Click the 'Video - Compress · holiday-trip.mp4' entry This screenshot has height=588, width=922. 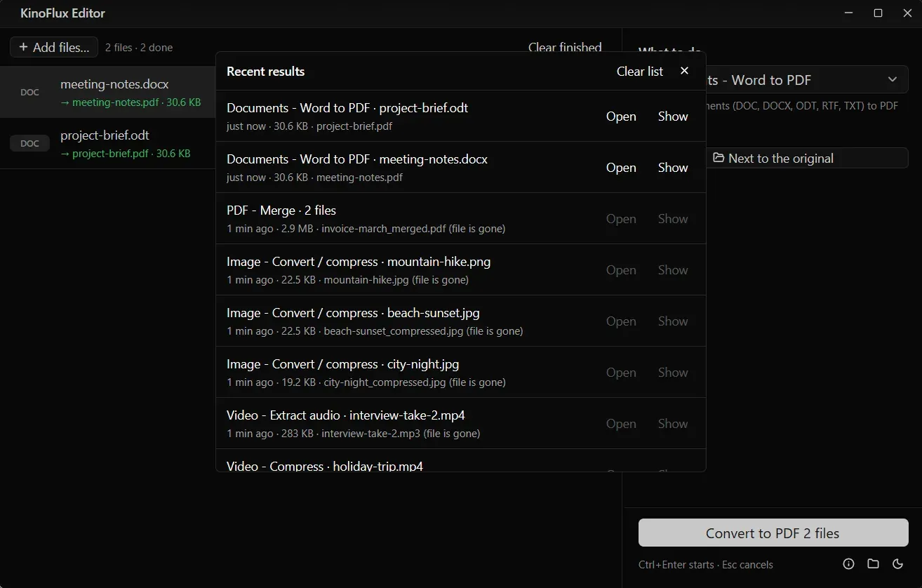tap(325, 466)
